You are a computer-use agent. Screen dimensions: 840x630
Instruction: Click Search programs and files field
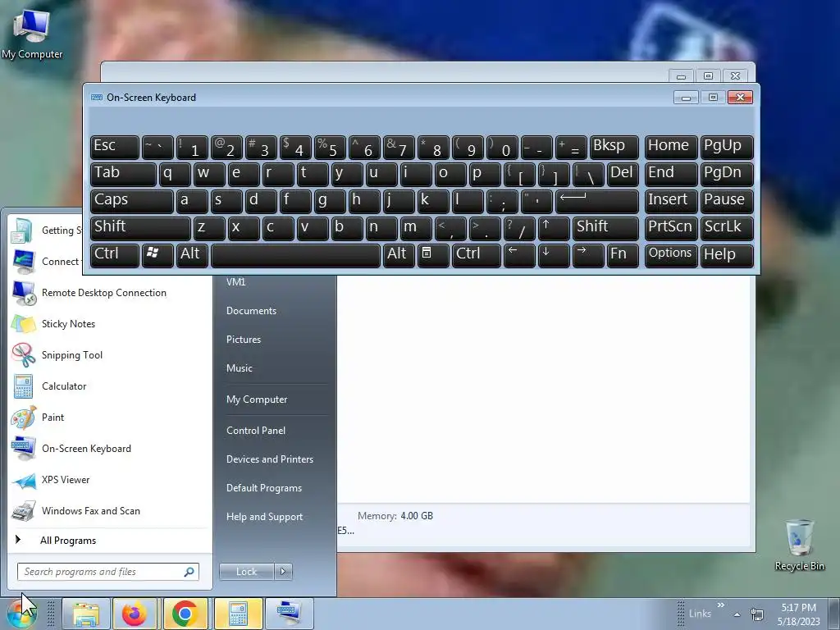pyautogui.click(x=107, y=572)
